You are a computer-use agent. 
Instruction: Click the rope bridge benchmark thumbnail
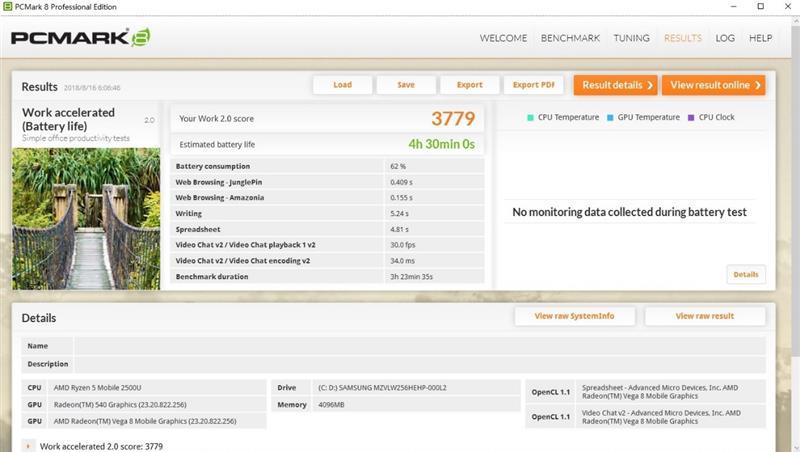click(x=86, y=218)
